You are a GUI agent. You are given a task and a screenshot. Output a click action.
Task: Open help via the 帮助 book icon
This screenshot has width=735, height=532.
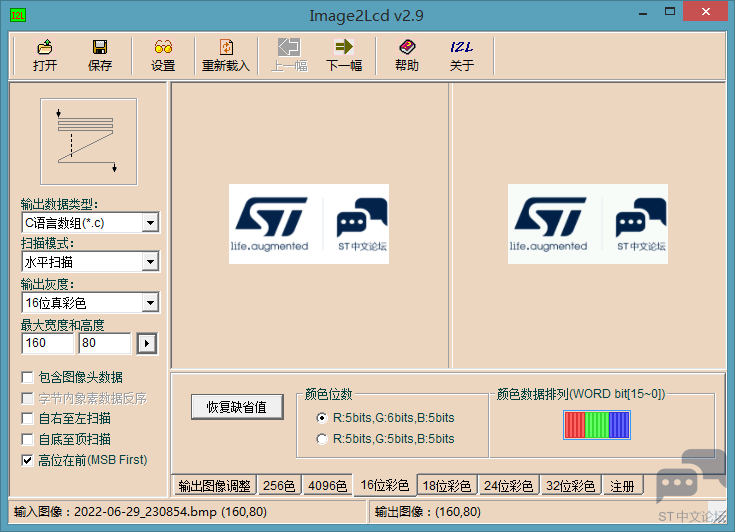click(x=407, y=55)
